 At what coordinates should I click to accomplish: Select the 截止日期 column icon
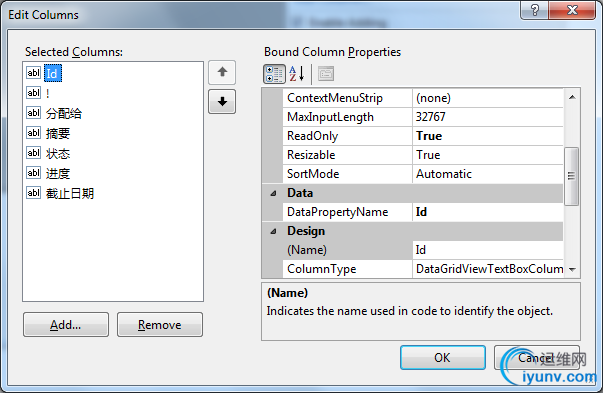(33, 193)
